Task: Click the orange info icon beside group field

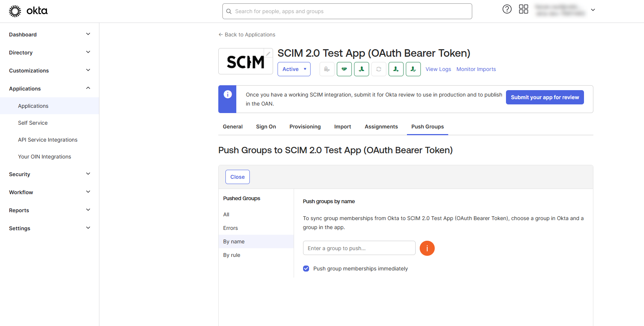Action: pos(427,248)
